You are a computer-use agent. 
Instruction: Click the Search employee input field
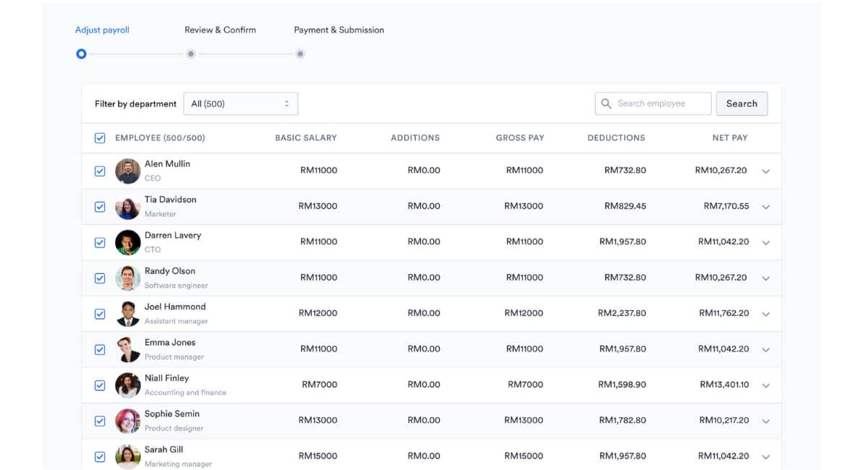click(x=655, y=103)
